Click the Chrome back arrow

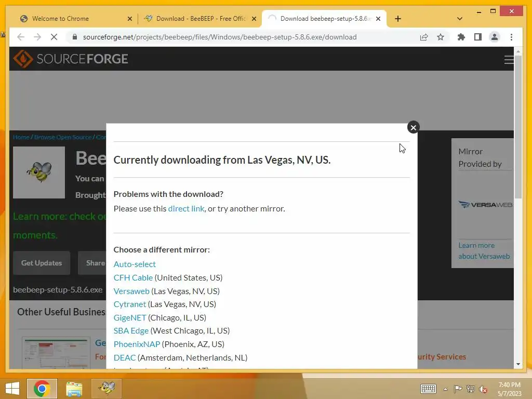pos(21,37)
